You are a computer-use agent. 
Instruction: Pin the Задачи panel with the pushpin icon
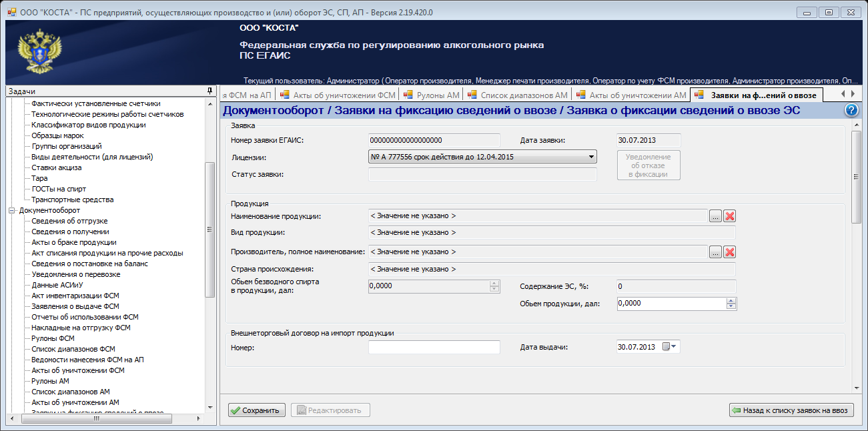(209, 91)
